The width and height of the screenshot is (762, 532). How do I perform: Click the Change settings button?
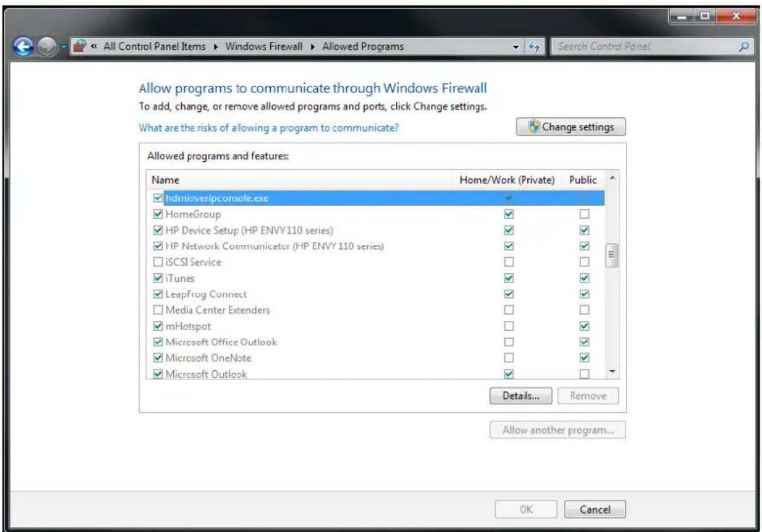[571, 126]
